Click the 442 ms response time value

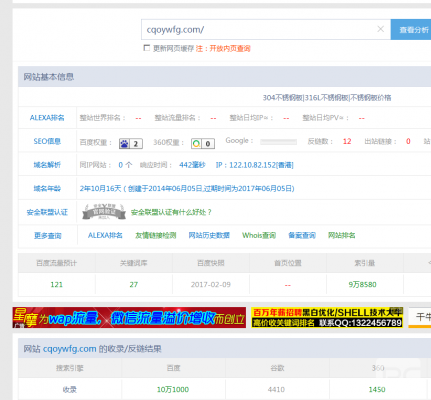[x=192, y=165]
